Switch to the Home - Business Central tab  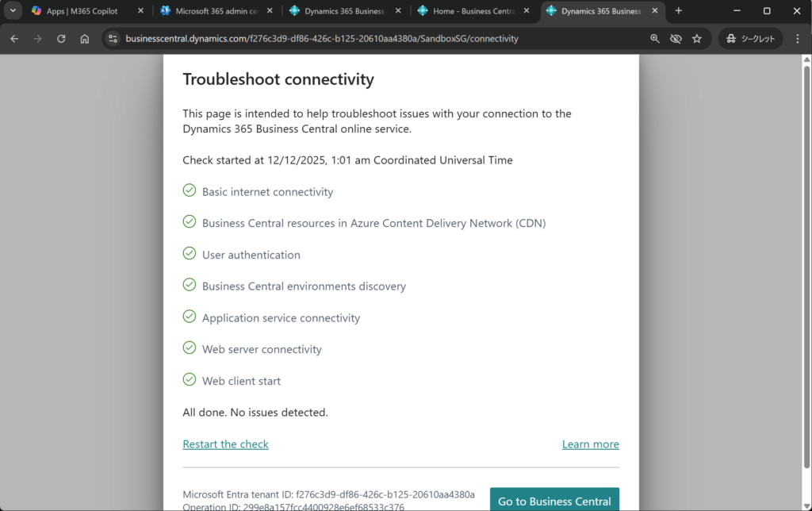pyautogui.click(x=468, y=11)
